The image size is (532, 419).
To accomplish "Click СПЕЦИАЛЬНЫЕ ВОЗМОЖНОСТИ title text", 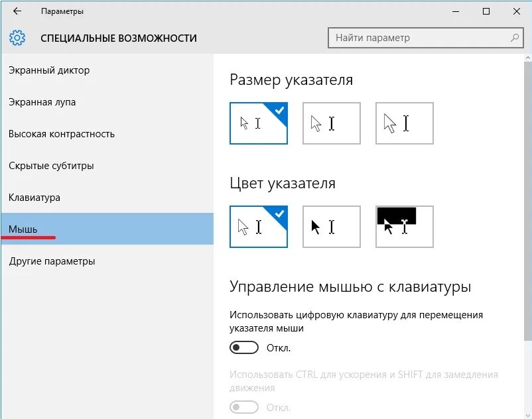I will (119, 38).
